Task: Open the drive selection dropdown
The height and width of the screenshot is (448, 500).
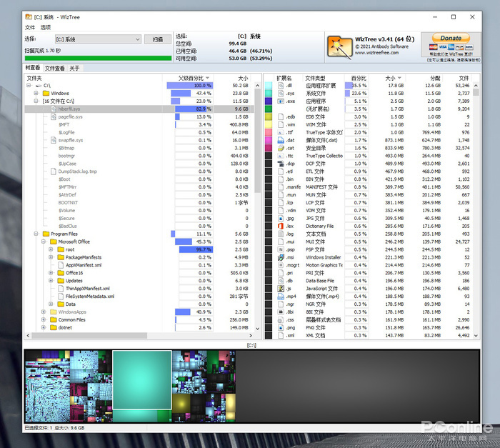Action: coord(136,39)
